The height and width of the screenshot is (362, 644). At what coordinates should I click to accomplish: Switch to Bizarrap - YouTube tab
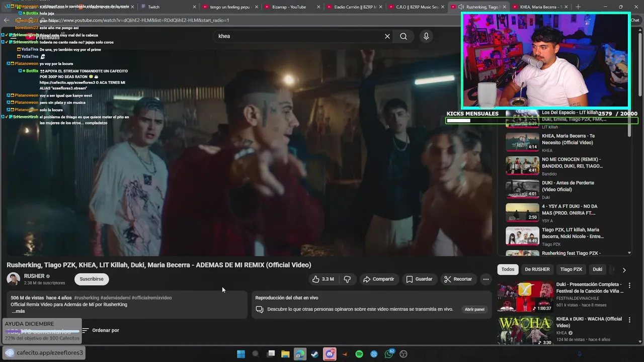(x=291, y=7)
